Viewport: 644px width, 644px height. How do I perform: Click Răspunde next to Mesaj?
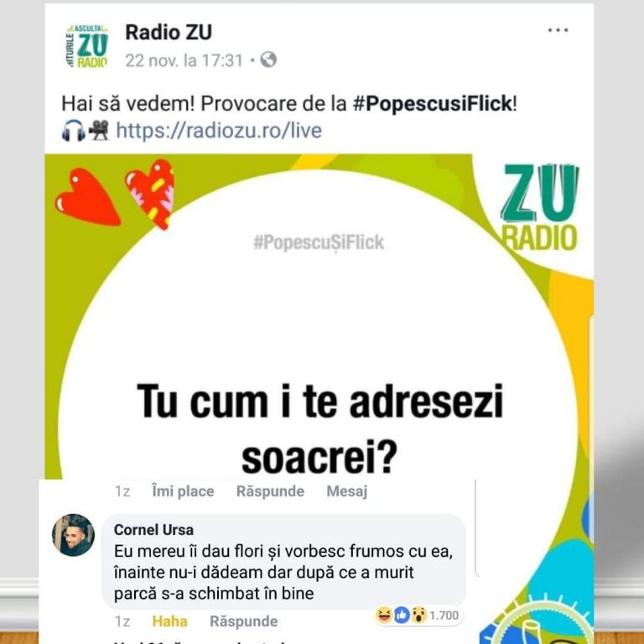coord(270,491)
